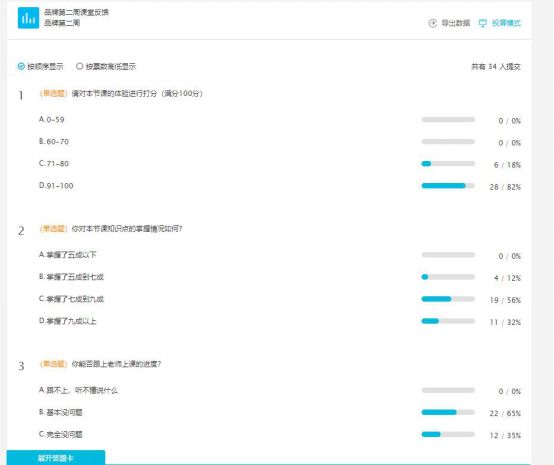Screen dimensions: 554x465
Task: Click the question 1 title text
Action: click(137, 94)
